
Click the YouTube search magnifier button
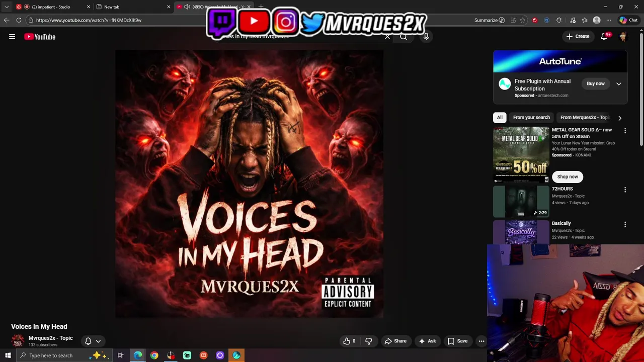pos(404,37)
